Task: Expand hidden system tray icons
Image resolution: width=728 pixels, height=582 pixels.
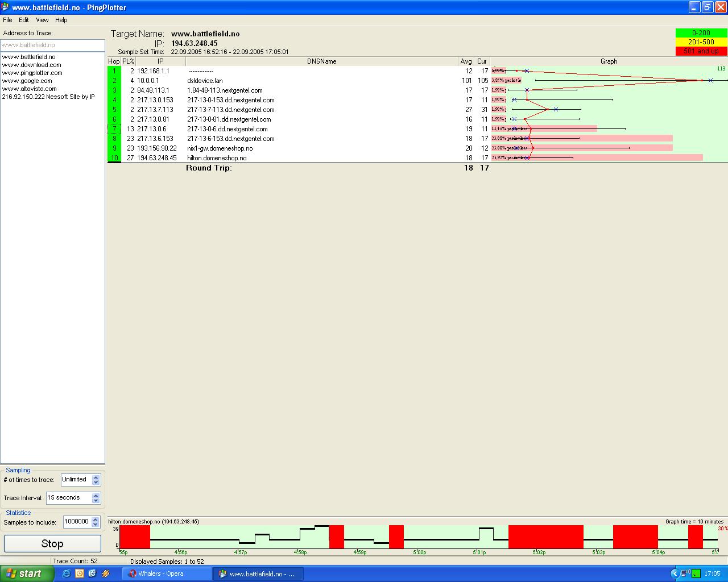Action: pos(675,573)
